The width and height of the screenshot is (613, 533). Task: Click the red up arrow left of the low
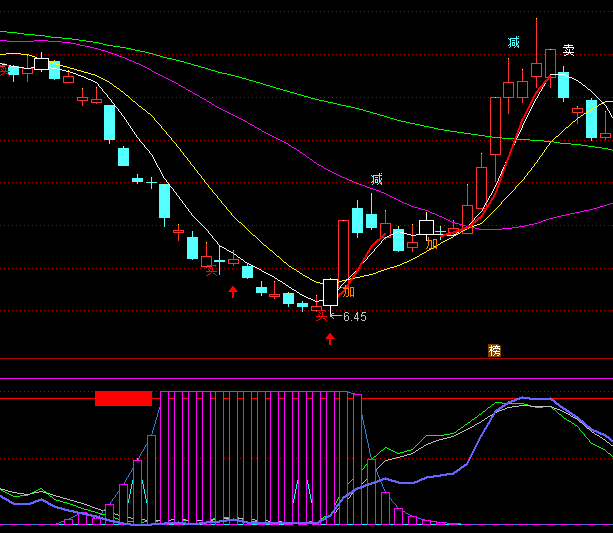(233, 292)
